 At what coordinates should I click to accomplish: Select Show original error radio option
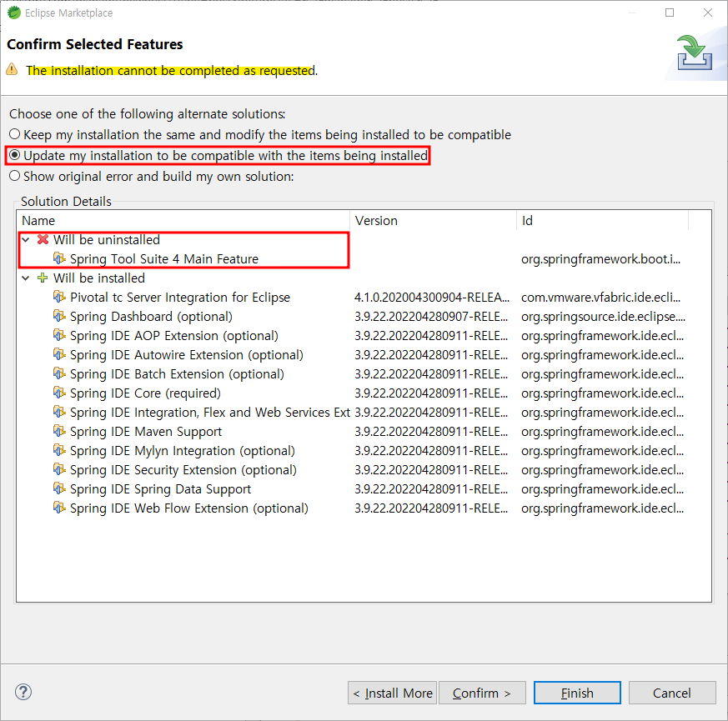tap(152, 177)
